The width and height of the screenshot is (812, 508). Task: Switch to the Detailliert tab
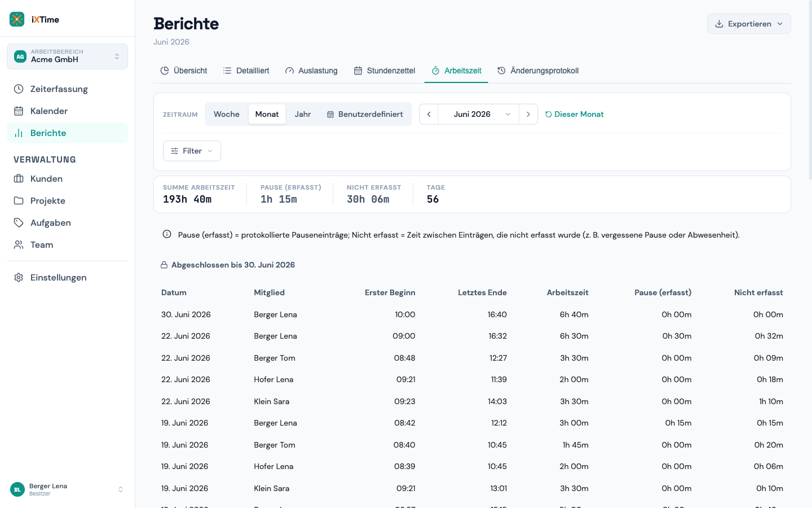tap(246, 71)
